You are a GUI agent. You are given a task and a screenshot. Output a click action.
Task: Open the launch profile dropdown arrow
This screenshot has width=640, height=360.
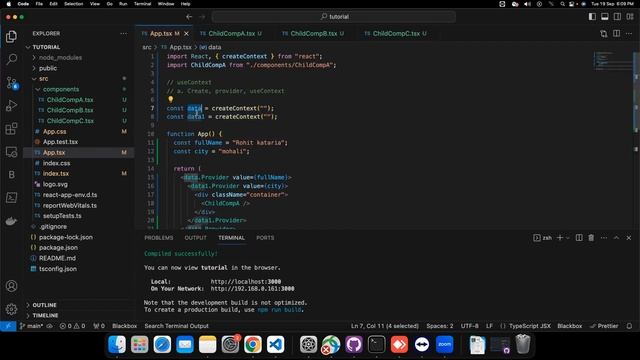[568, 238]
